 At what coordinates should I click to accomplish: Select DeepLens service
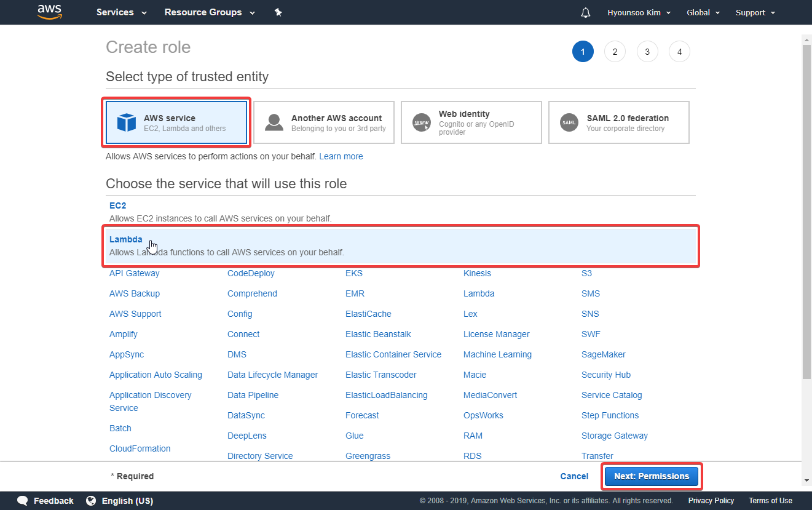247,436
